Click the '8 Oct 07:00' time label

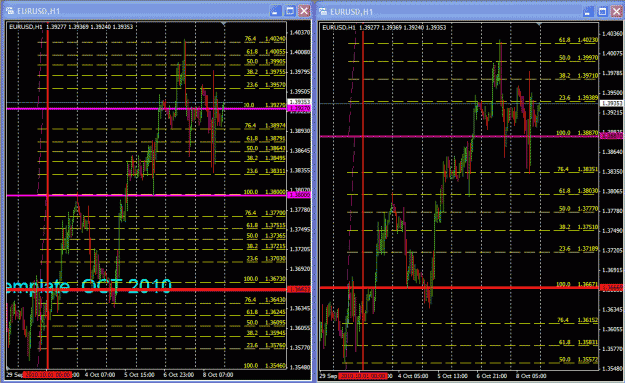[218, 375]
